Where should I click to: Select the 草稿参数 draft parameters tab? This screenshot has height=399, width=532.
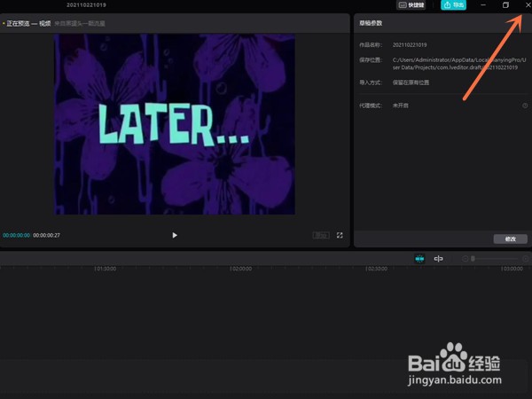point(371,23)
